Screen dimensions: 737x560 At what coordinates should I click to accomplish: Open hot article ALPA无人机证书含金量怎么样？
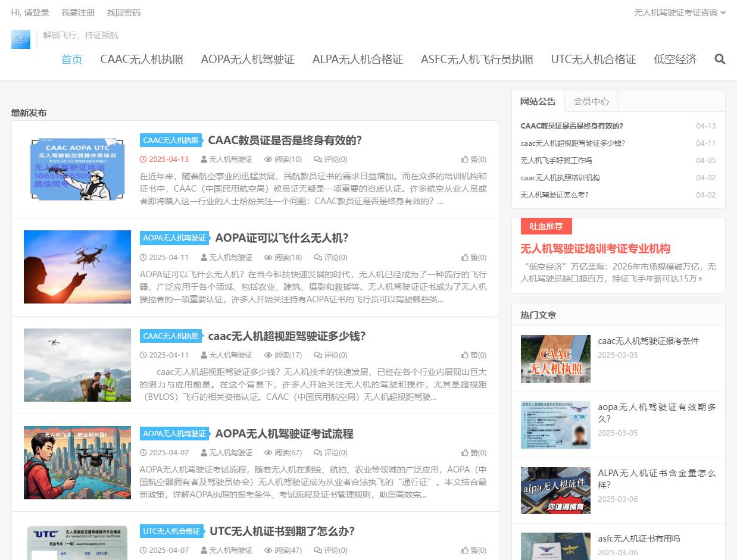coord(657,479)
